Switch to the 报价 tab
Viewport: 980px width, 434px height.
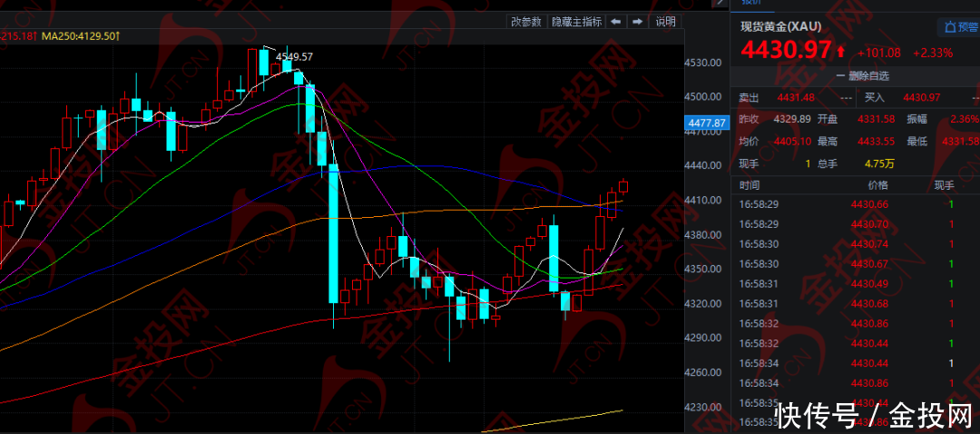tap(752, 3)
